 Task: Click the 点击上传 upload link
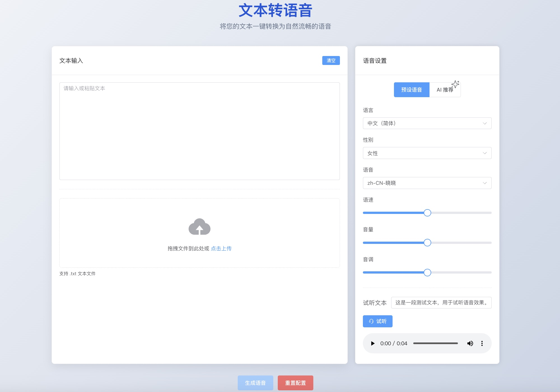221,248
